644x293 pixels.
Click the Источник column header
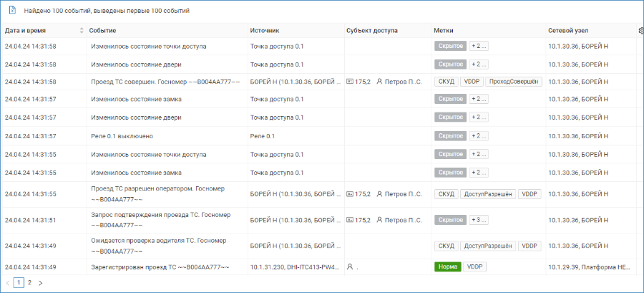point(265,30)
